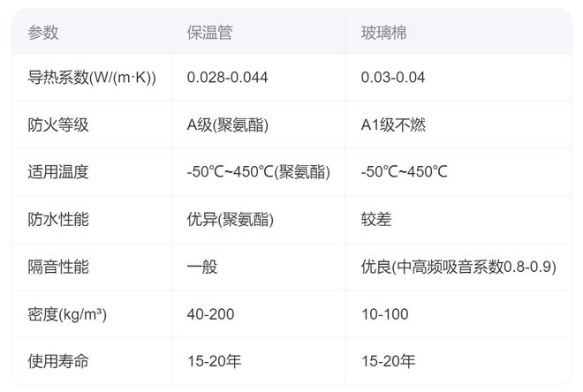Click the 0.03-0.04 value cell
The height and width of the screenshot is (392, 583).
393,78
